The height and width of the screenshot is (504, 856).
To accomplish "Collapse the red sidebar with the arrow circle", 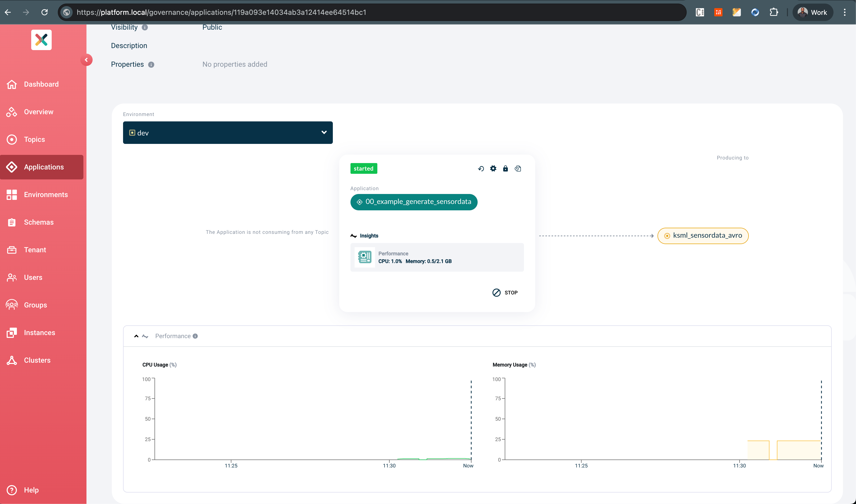I will tap(87, 60).
